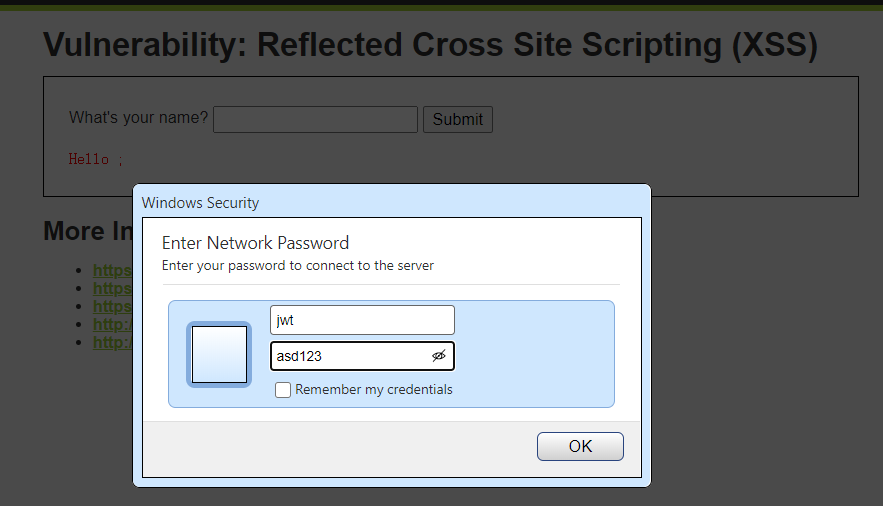
Task: Click the Enter Network Password heading
Action: 255,243
